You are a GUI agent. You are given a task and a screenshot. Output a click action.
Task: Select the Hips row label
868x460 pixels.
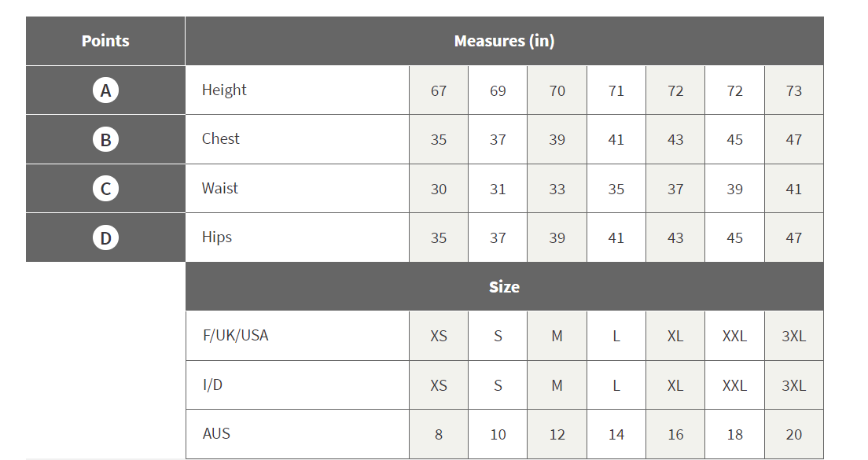(x=216, y=237)
